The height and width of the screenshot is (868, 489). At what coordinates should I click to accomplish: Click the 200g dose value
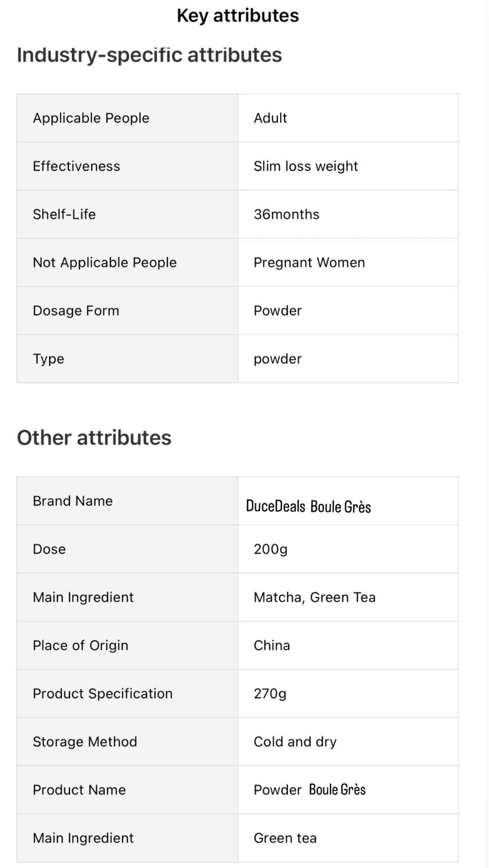(270, 549)
